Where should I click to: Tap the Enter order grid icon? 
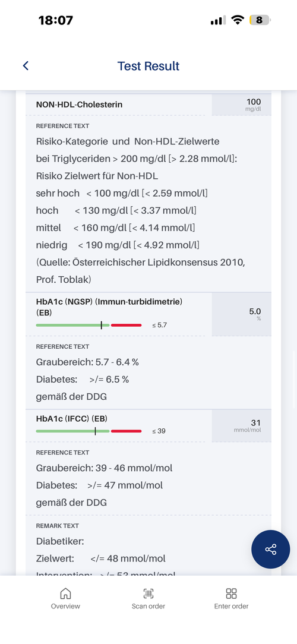[x=231, y=593]
